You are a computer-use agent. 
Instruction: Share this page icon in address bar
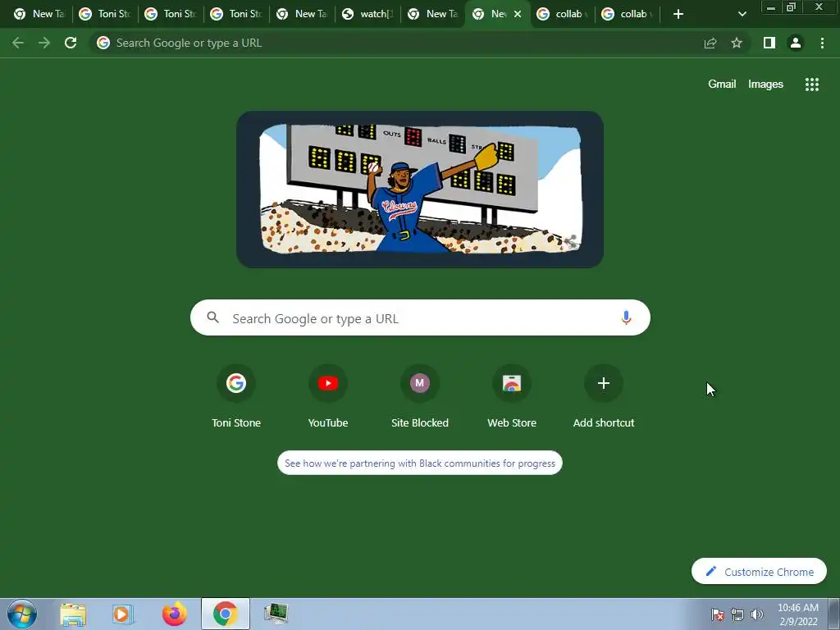pyautogui.click(x=710, y=43)
